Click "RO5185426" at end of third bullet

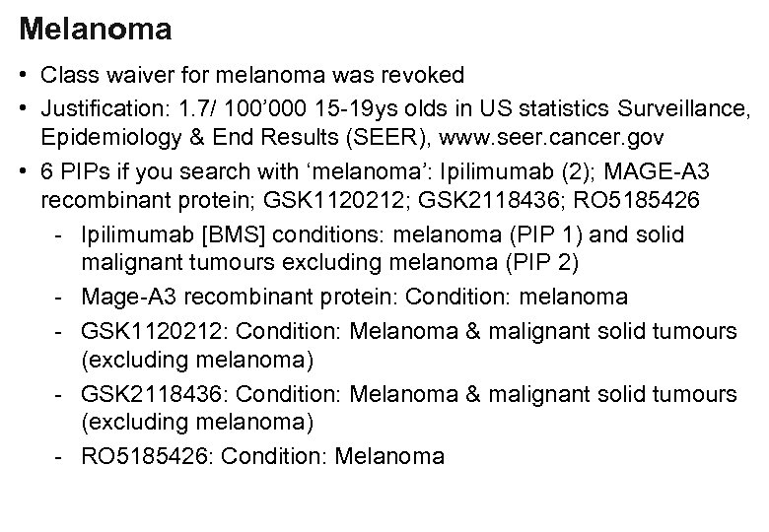pos(641,201)
